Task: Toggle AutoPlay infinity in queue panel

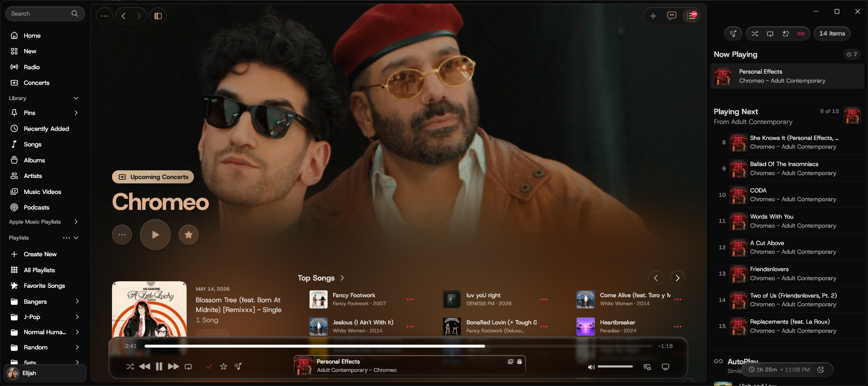Action: click(x=801, y=34)
